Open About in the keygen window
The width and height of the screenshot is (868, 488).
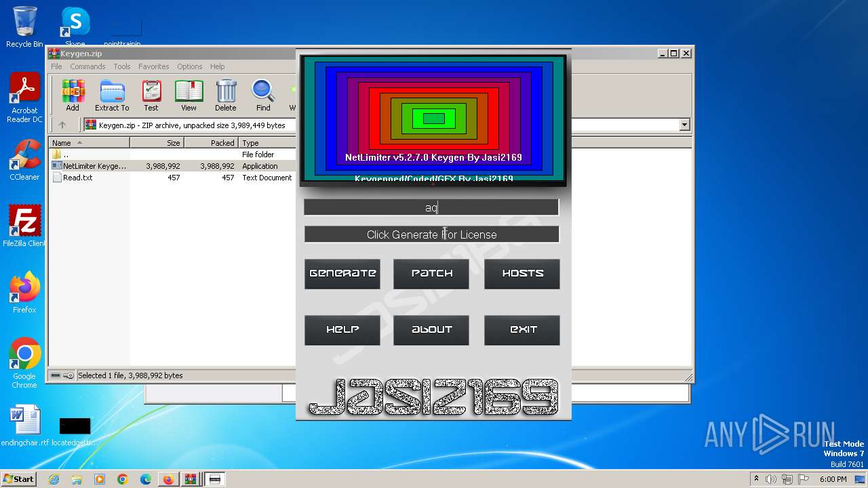click(x=431, y=330)
